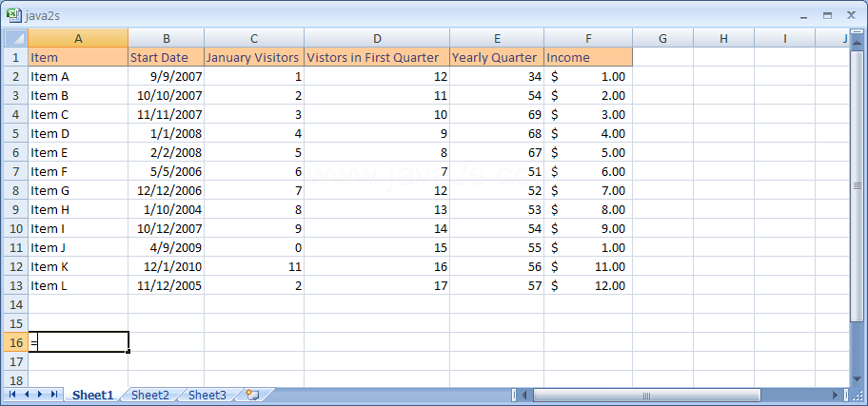Select column C header

click(254, 39)
